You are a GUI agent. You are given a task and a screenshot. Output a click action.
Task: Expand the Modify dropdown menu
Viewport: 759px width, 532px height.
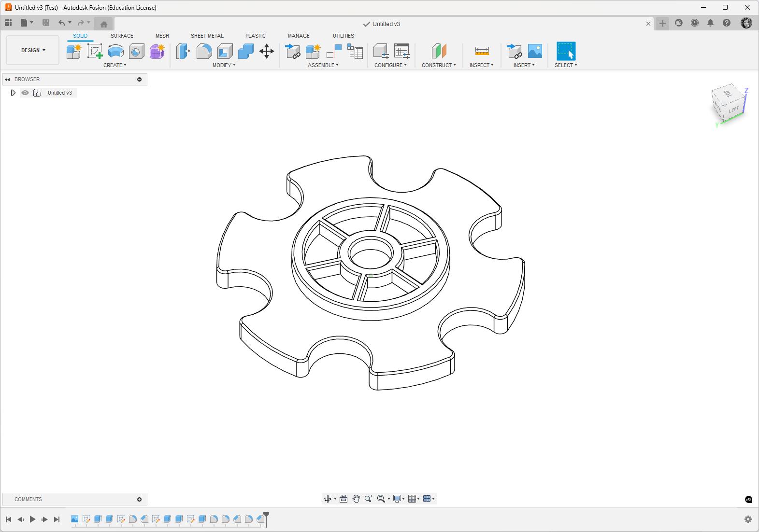pos(224,65)
